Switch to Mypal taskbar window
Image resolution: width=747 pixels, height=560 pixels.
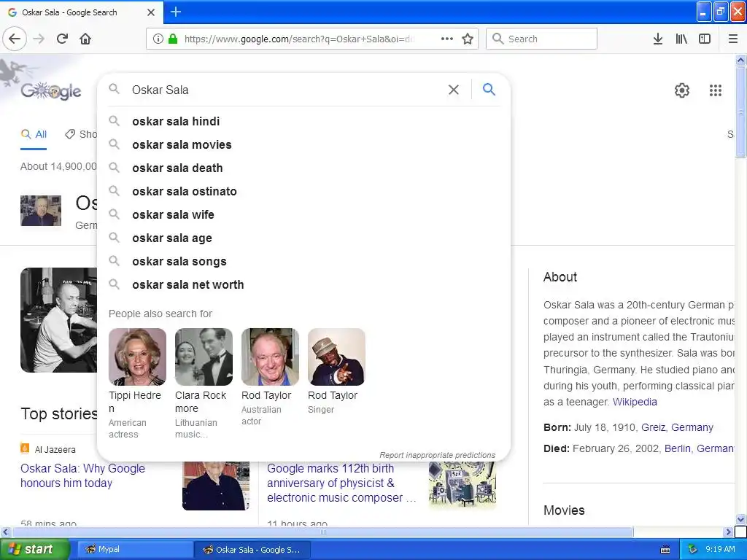(x=133, y=550)
